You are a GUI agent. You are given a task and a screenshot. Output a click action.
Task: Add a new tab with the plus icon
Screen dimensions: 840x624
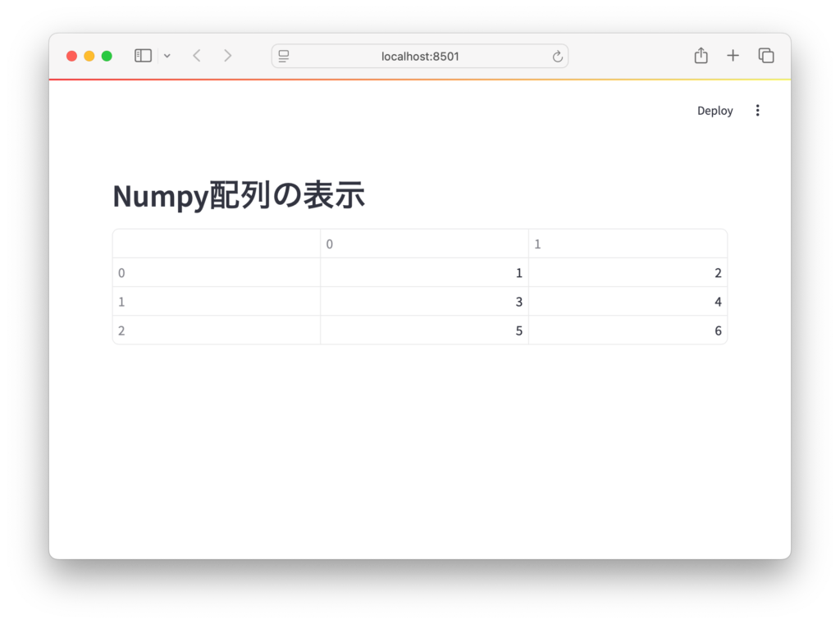[x=733, y=56]
